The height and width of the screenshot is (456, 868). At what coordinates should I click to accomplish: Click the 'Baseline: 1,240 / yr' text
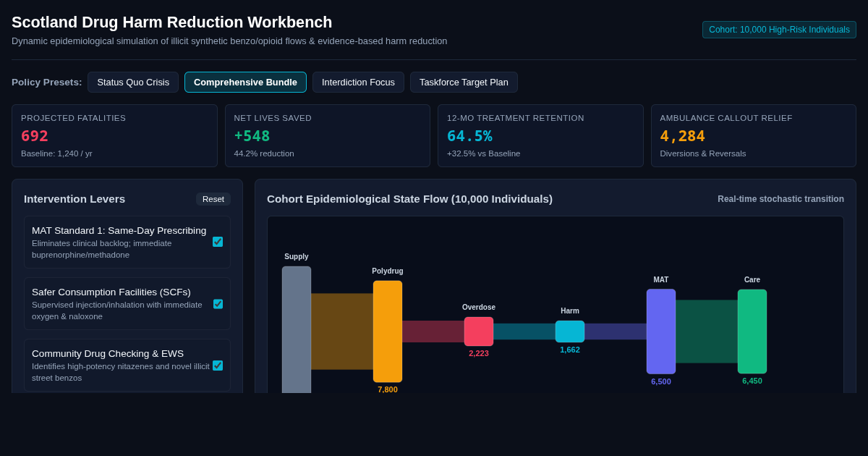(56, 153)
